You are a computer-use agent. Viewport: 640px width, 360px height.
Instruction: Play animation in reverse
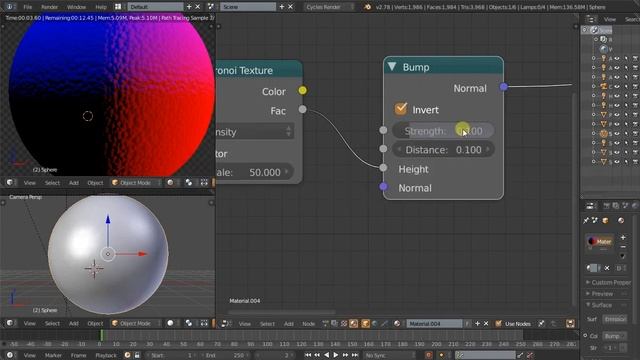326,355
